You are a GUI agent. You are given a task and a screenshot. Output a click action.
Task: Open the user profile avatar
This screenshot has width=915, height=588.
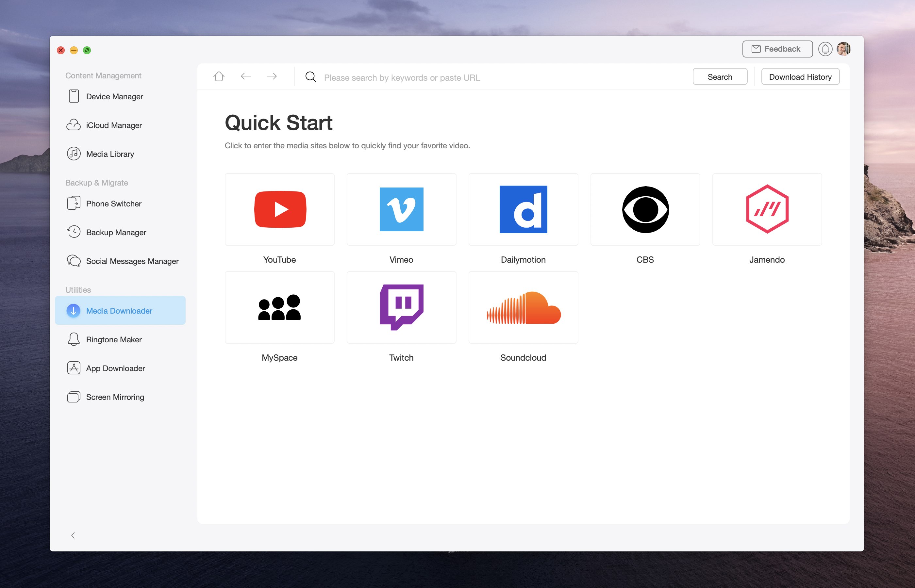(x=843, y=49)
